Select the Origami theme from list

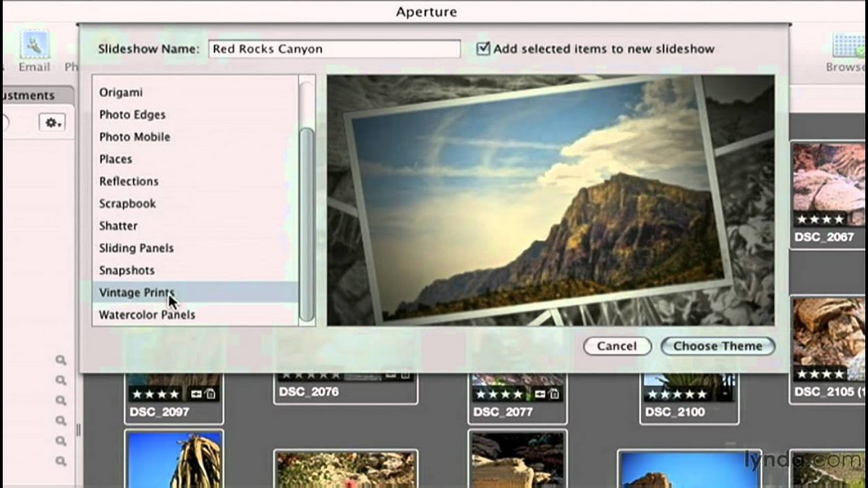(x=121, y=93)
